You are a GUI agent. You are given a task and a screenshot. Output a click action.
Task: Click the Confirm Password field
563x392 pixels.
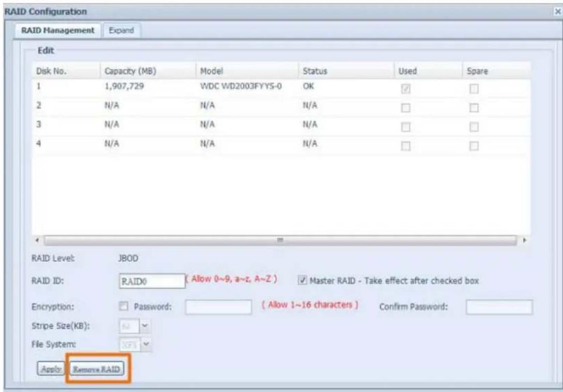(498, 307)
